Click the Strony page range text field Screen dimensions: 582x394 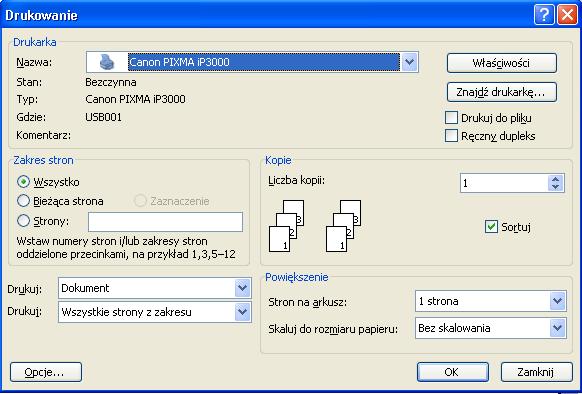point(165,222)
